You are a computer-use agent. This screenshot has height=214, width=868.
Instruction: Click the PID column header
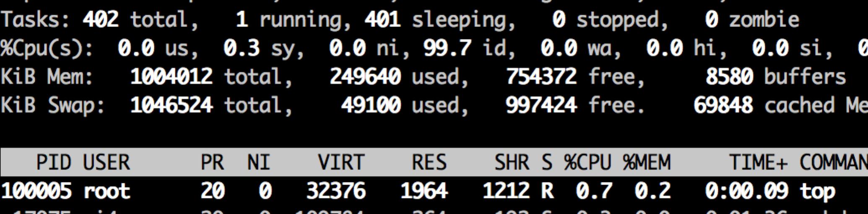click(x=53, y=162)
